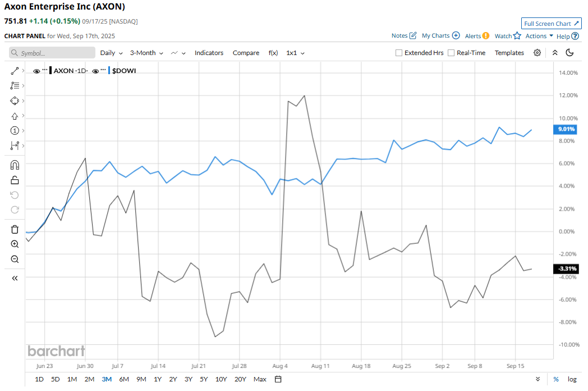Toggle the magnet snap mode

(x=15, y=165)
